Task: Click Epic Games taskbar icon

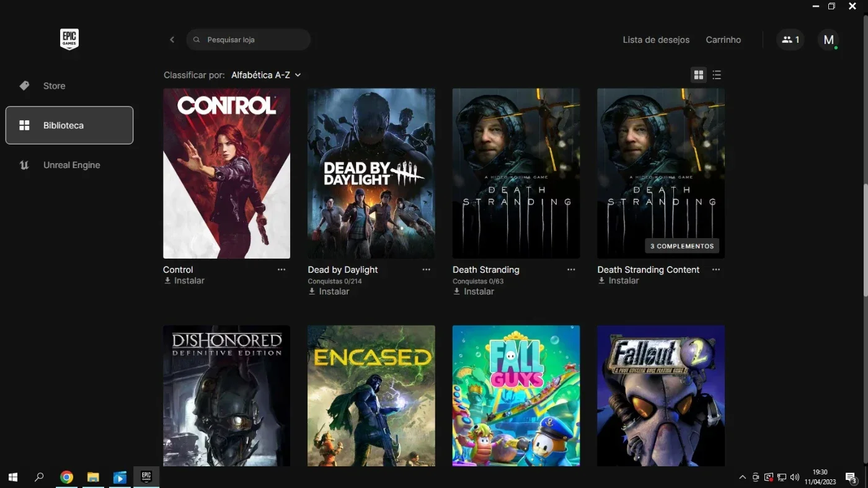Action: [146, 477]
